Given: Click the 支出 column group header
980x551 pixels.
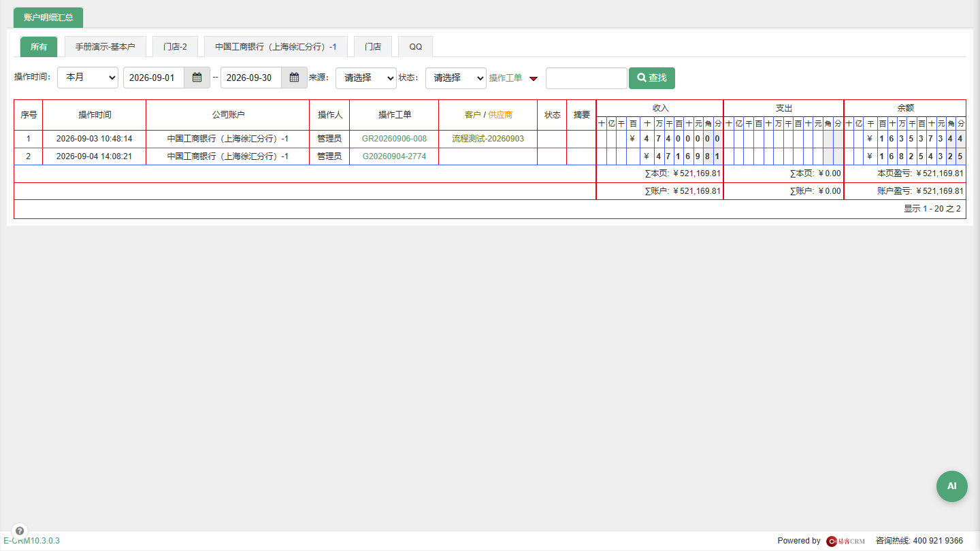Looking at the screenshot, I should [784, 108].
